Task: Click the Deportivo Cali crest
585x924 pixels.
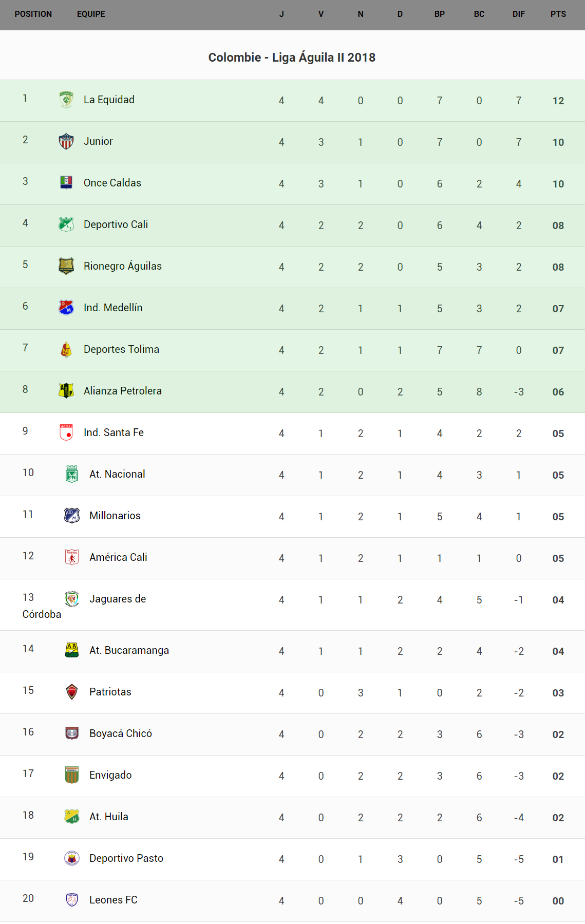Action: [66, 224]
